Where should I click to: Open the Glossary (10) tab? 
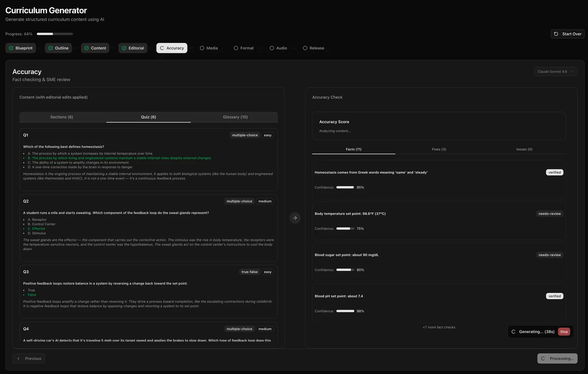click(235, 117)
